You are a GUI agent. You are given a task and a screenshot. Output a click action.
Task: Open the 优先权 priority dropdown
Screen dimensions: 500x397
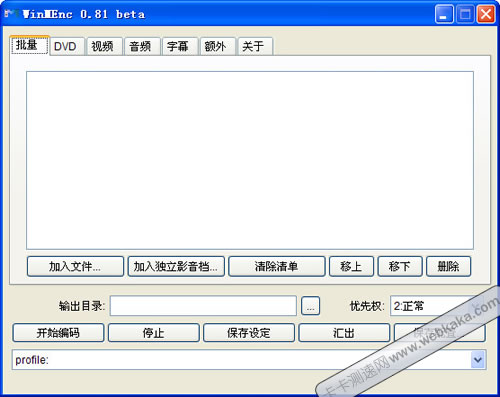tap(437, 306)
